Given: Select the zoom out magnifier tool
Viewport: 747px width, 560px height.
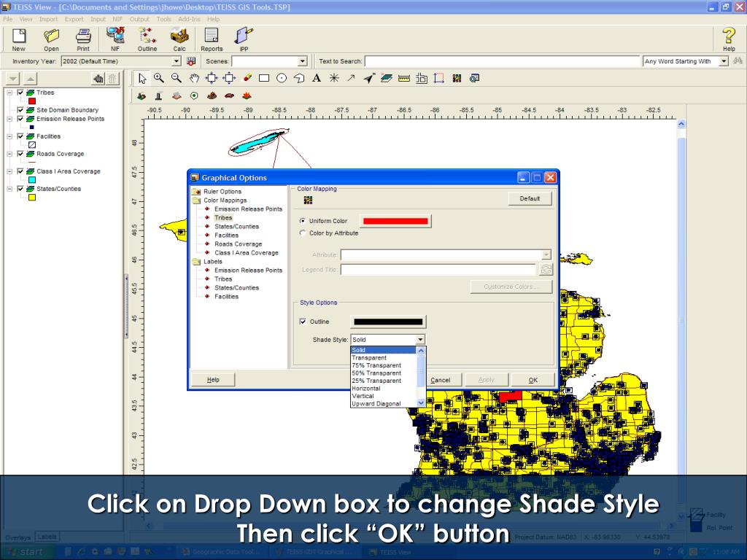Looking at the screenshot, I should click(x=177, y=78).
